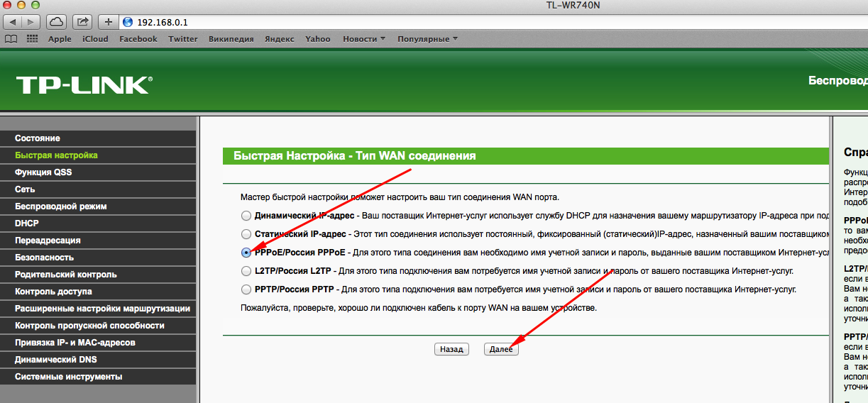The image size is (868, 403).
Task: Select L2TP/Россия L2TP radio button
Action: [246, 270]
